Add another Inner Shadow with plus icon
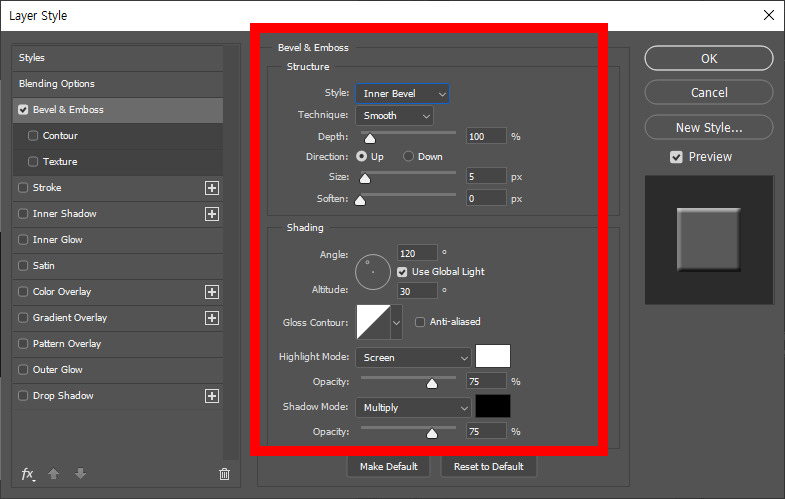785x499 pixels. coord(212,214)
